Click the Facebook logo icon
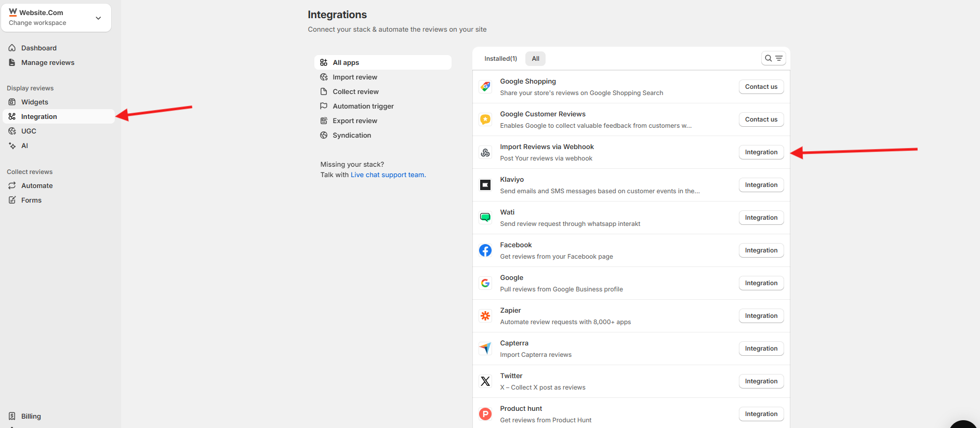980x428 pixels. 485,250
